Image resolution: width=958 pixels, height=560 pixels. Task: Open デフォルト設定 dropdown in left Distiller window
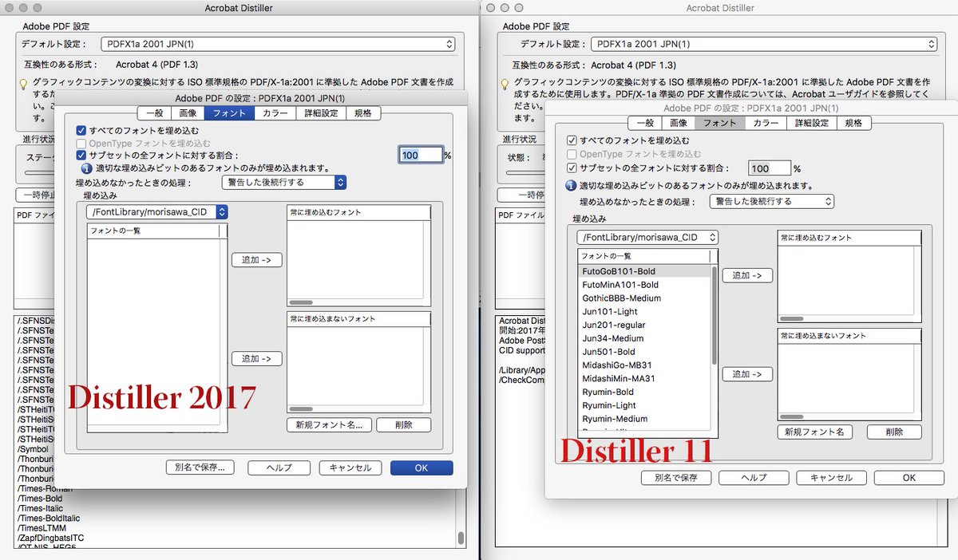pyautogui.click(x=279, y=44)
